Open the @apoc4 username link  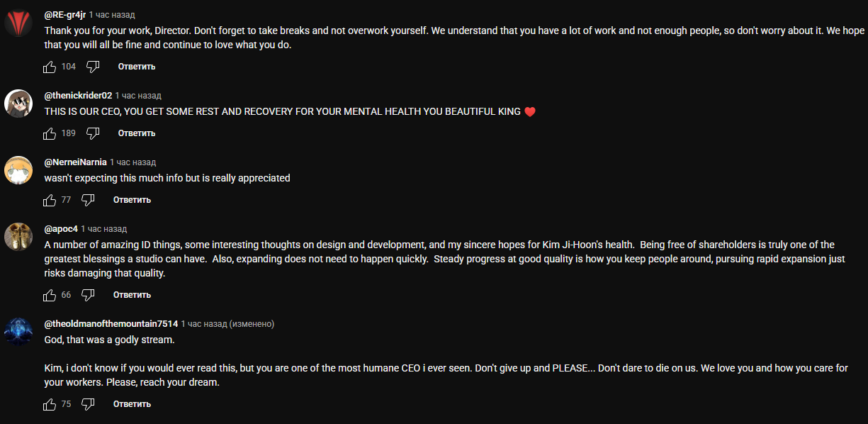tap(61, 229)
